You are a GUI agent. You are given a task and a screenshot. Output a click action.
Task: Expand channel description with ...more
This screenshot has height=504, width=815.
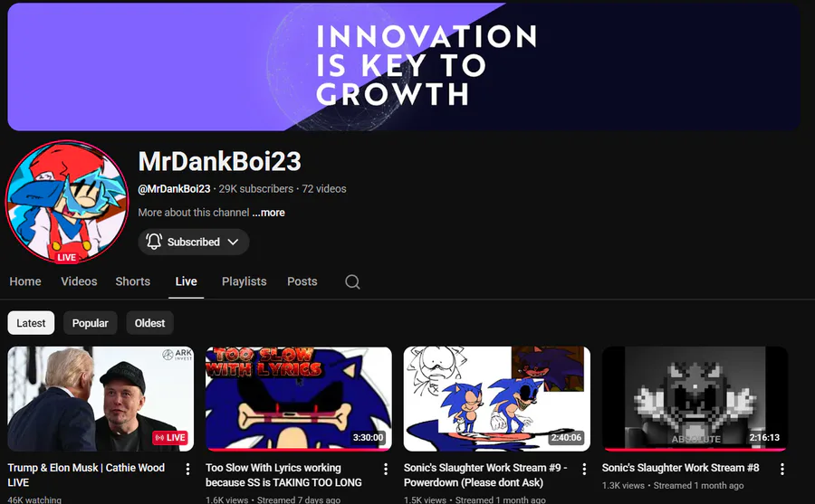point(268,213)
